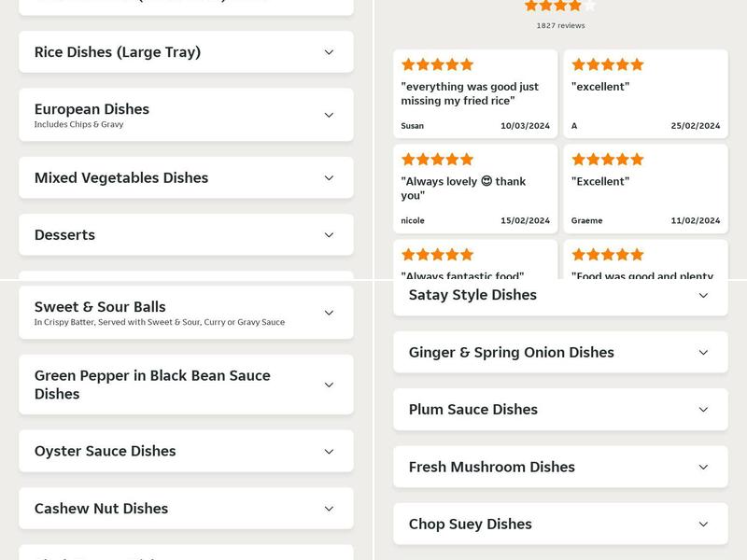Click the star rating on Graeme's review

click(606, 159)
